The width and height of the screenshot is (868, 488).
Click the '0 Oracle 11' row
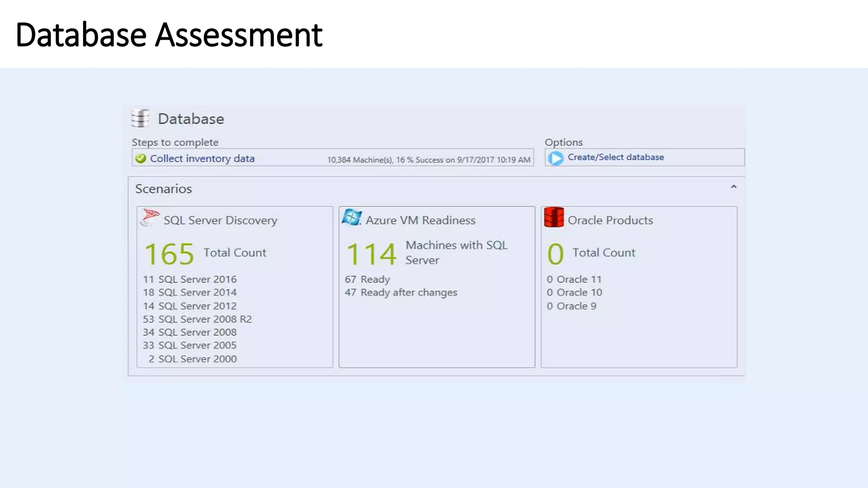click(574, 279)
